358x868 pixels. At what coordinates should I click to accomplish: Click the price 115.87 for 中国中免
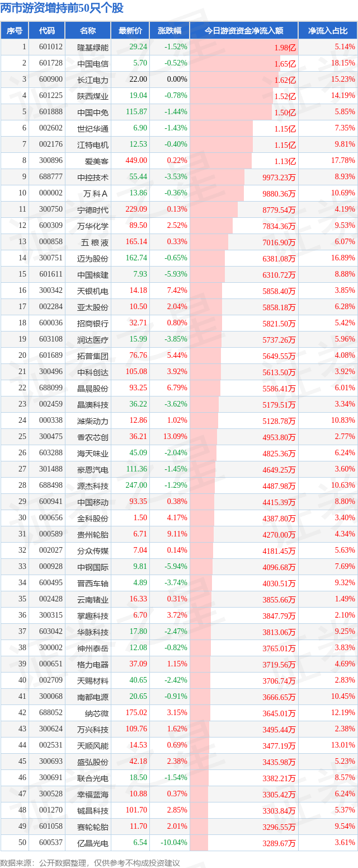[138, 112]
